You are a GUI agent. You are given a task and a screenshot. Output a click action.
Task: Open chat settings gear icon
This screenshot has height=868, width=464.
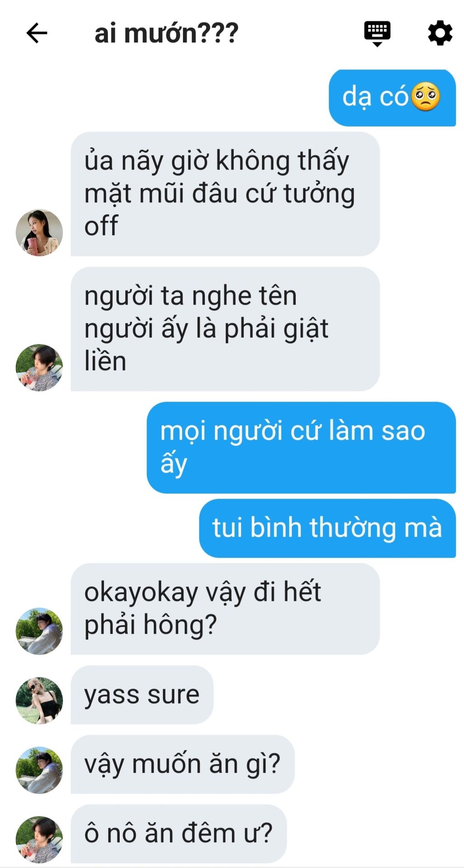[440, 33]
